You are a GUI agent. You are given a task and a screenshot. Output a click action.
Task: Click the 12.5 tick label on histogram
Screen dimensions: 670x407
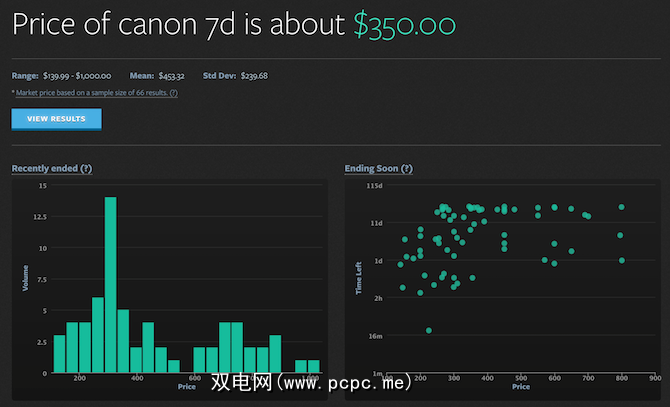40,217
